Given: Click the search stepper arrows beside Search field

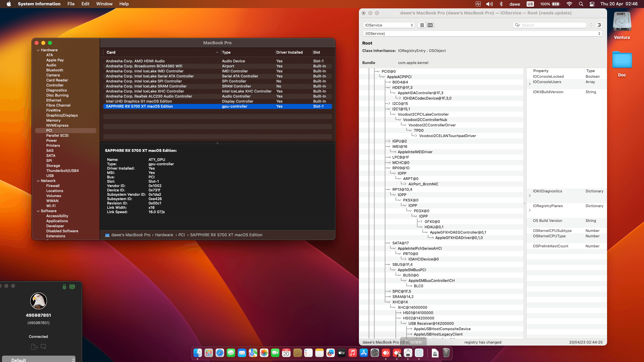Looking at the screenshot, I should [591, 25].
